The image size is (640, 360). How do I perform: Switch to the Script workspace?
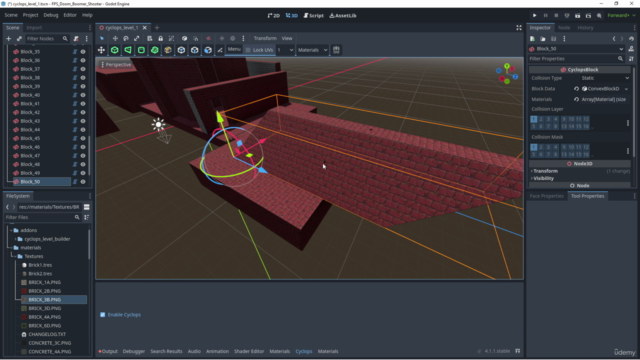coord(313,16)
